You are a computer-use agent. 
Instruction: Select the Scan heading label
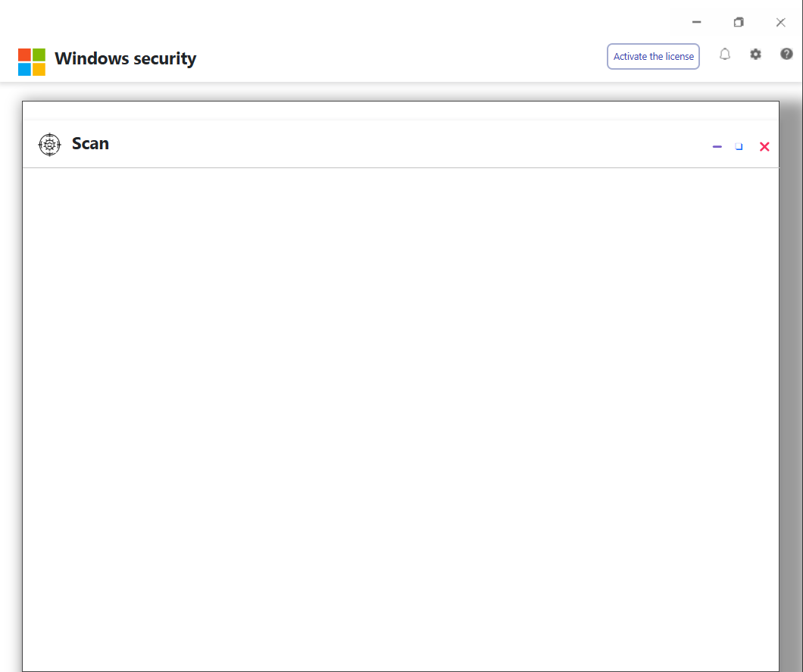pos(90,144)
